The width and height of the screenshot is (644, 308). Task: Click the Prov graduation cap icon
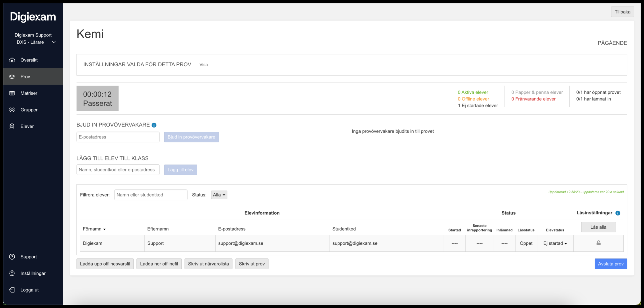click(12, 76)
